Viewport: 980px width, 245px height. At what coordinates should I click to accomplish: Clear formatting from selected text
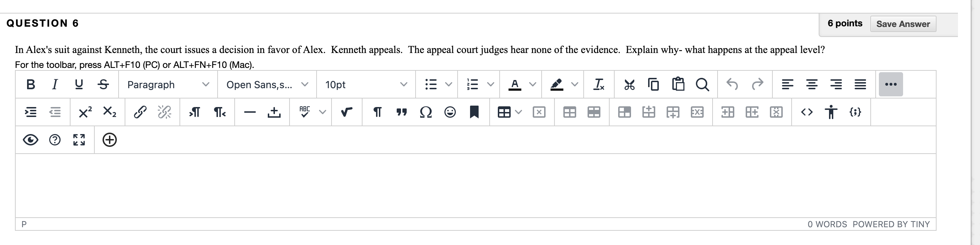[x=599, y=84]
